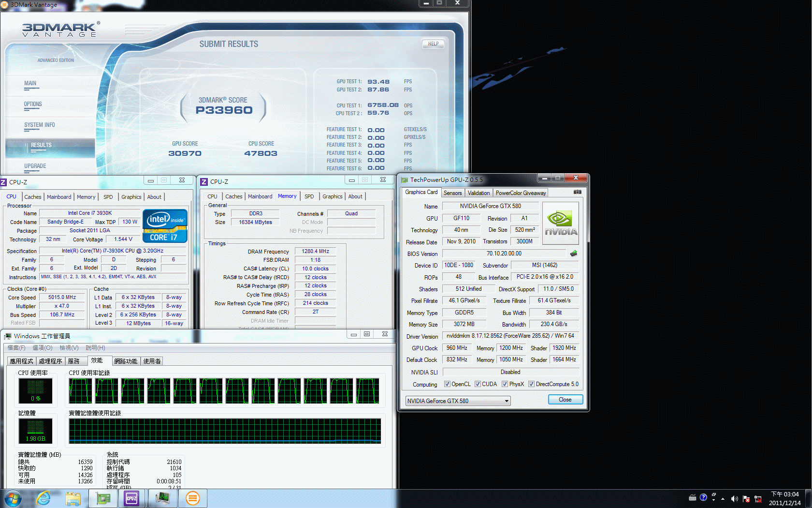Open Windows Explorer folder taskbar icon
Viewport: 812px width, 508px height.
(73, 498)
